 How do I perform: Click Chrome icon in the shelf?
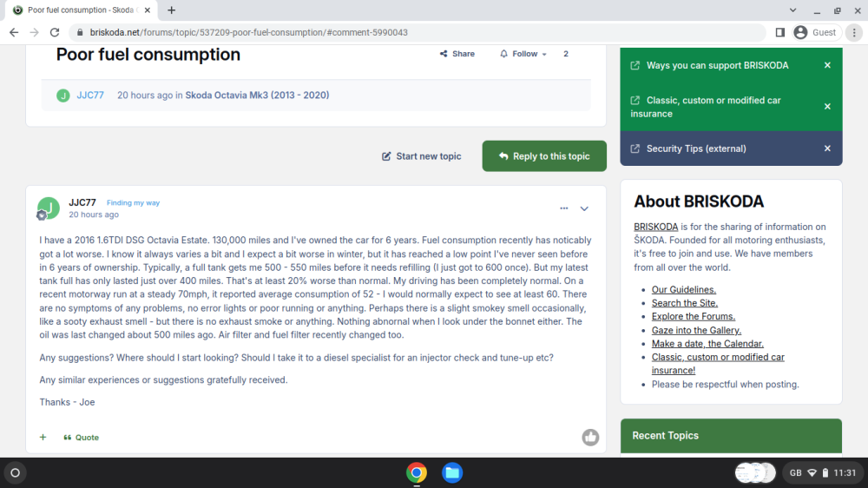(417, 473)
